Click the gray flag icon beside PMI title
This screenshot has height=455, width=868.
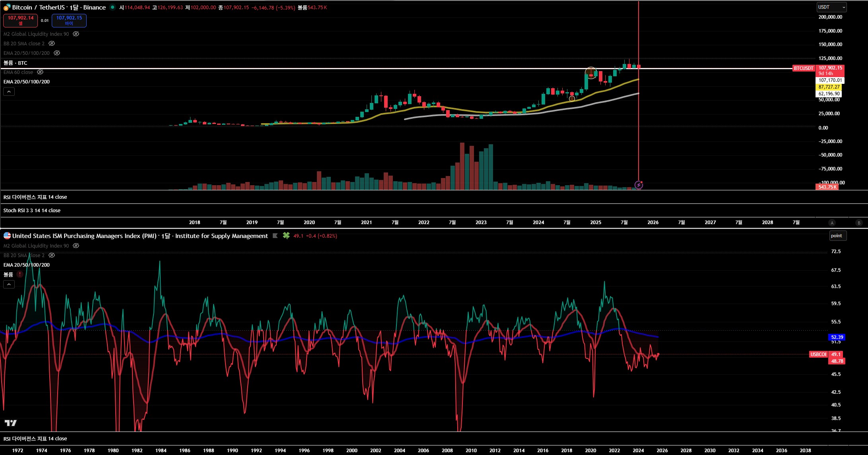(x=275, y=236)
